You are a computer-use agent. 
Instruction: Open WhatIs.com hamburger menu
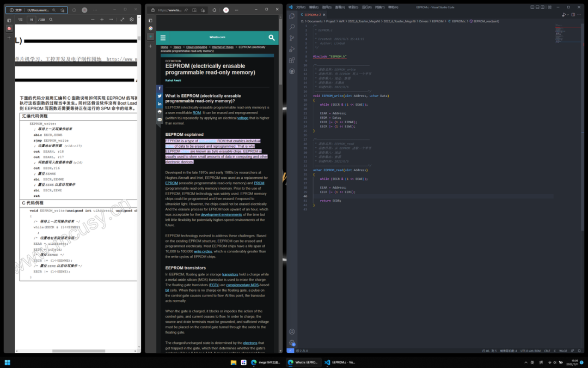163,38
